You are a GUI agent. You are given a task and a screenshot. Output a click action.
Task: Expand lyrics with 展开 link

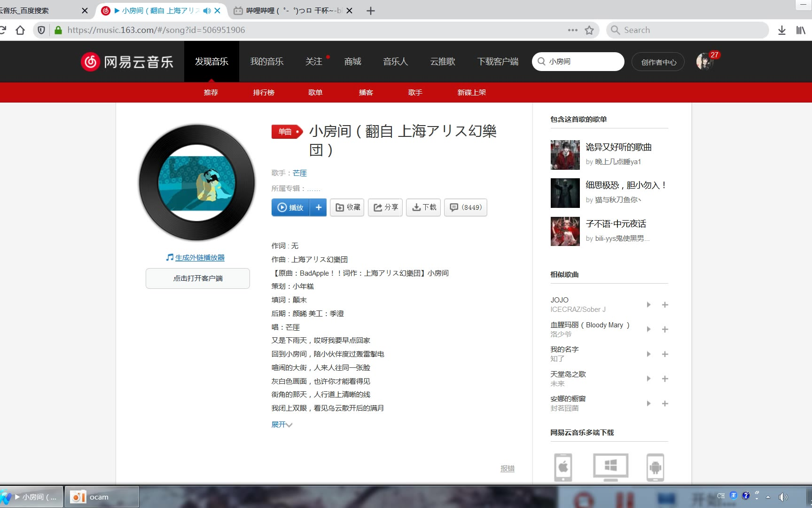click(x=281, y=425)
